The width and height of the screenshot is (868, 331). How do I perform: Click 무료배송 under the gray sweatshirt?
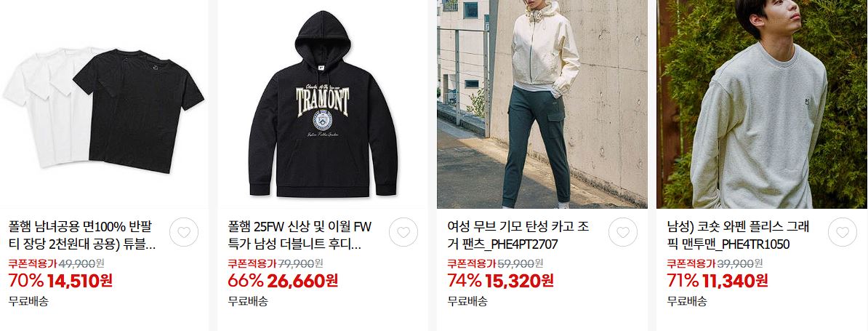pyautogui.click(x=687, y=302)
